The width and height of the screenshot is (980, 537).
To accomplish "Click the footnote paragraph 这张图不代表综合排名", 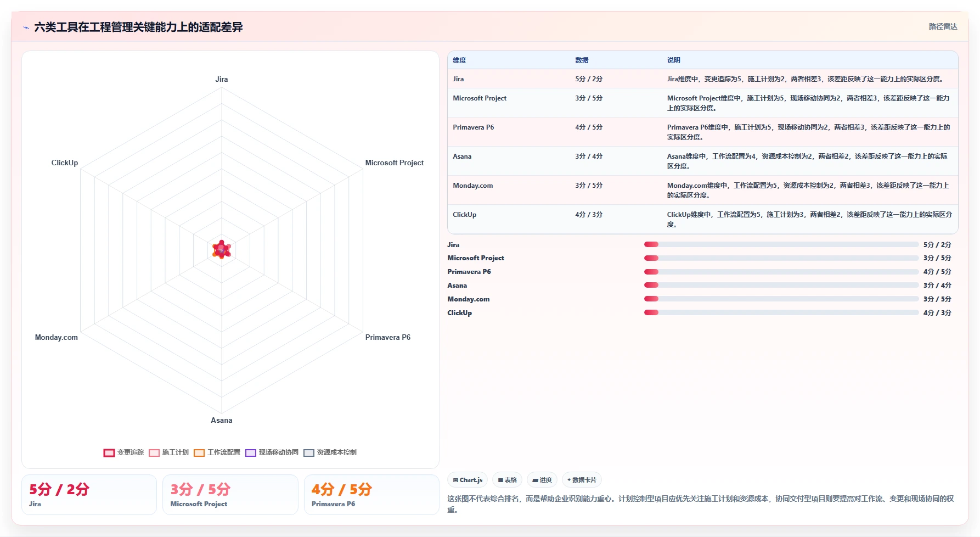I will (701, 504).
